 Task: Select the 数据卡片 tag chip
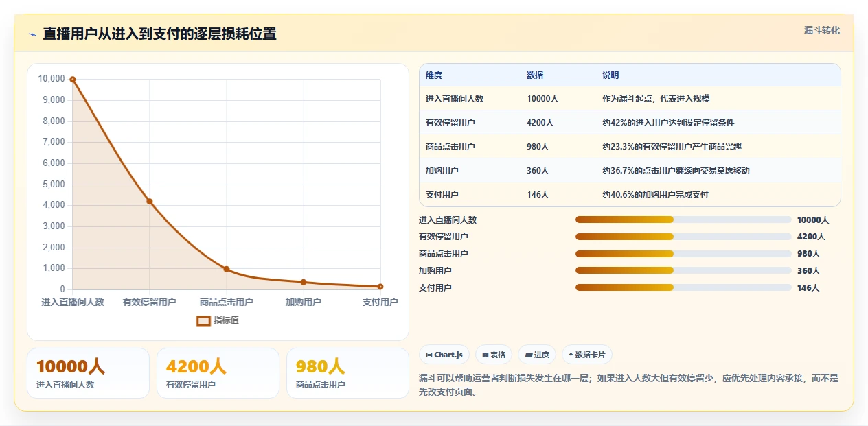[x=586, y=355]
